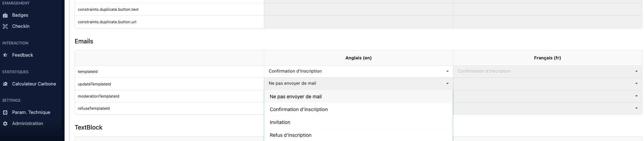Screen dimensions: 644x141
Task: Click the English constraints.duplicate.button.text field
Action: (x=358, y=9)
